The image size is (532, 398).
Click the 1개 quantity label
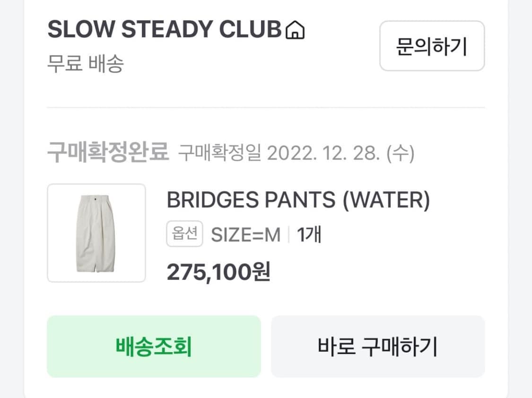pos(309,234)
